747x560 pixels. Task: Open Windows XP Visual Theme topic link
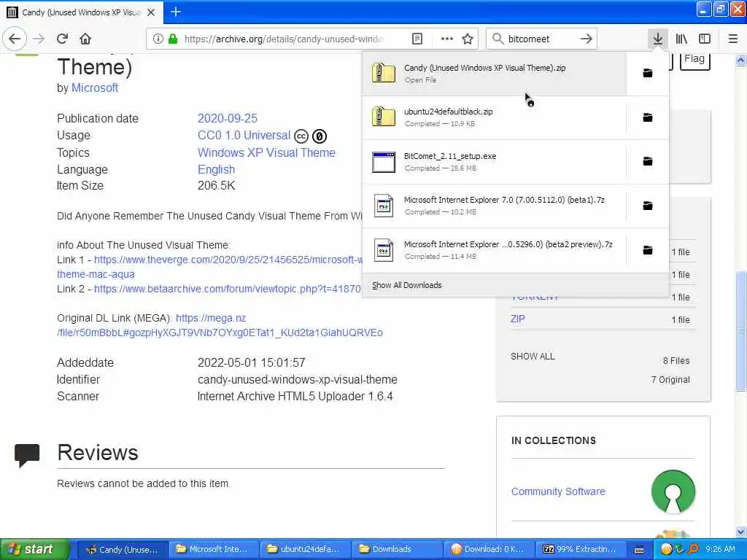pyautogui.click(x=266, y=152)
